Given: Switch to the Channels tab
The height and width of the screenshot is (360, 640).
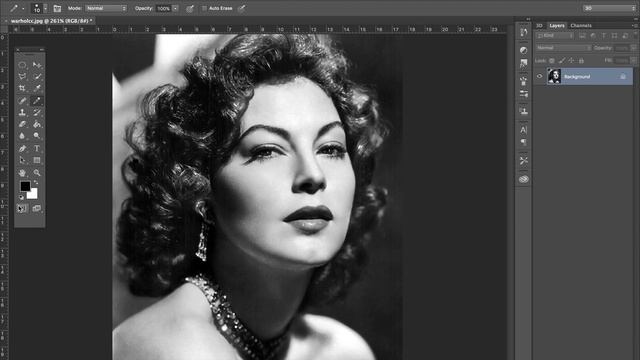Looking at the screenshot, I should click(x=581, y=26).
